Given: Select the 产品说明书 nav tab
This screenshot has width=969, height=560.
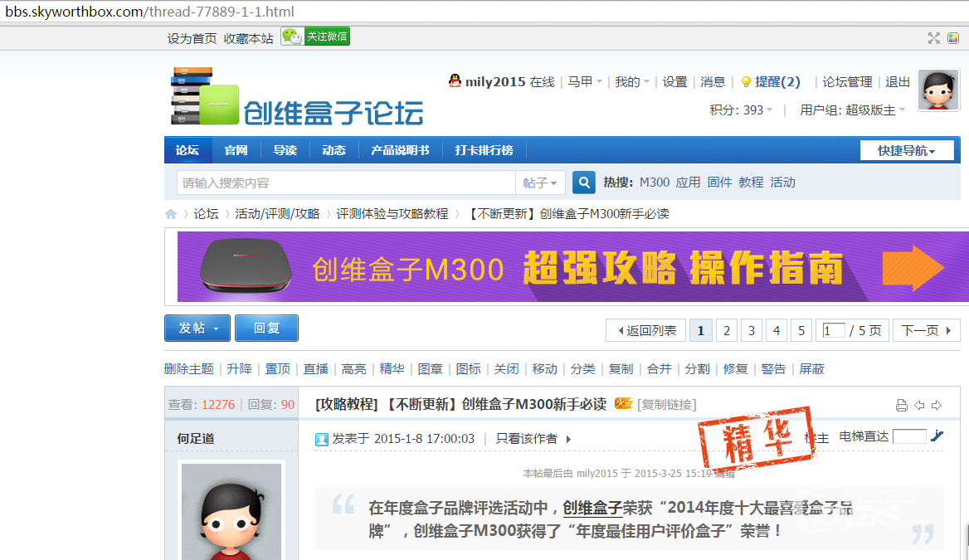Looking at the screenshot, I should coord(400,150).
